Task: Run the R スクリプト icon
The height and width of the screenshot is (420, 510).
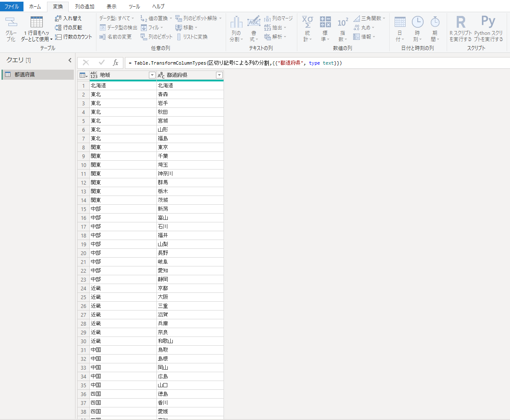Action: pyautogui.click(x=461, y=23)
